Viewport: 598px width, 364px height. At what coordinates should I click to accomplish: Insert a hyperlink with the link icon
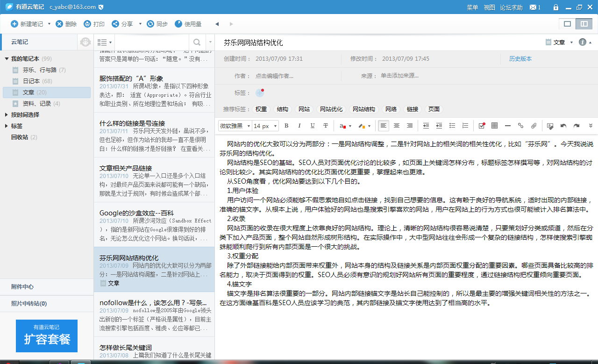tap(520, 125)
